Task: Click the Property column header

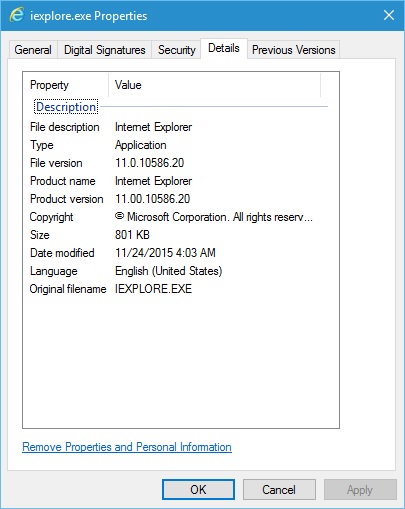Action: (66, 85)
